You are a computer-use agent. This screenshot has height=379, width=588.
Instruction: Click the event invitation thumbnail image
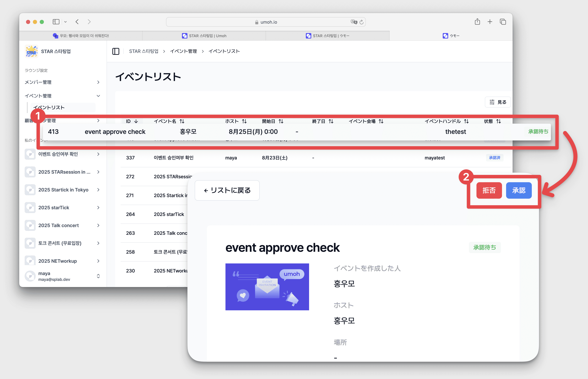(x=267, y=287)
